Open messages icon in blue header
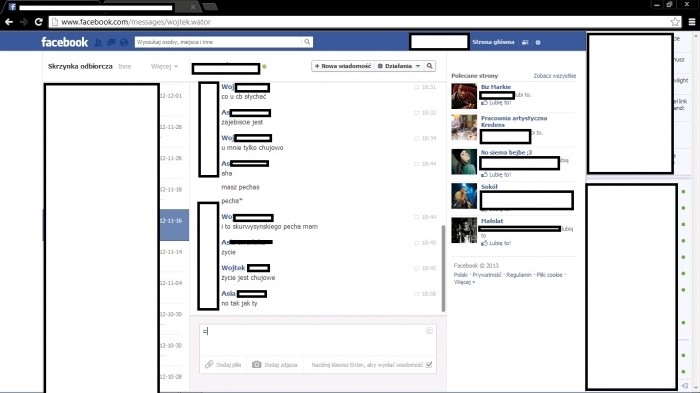 click(111, 42)
